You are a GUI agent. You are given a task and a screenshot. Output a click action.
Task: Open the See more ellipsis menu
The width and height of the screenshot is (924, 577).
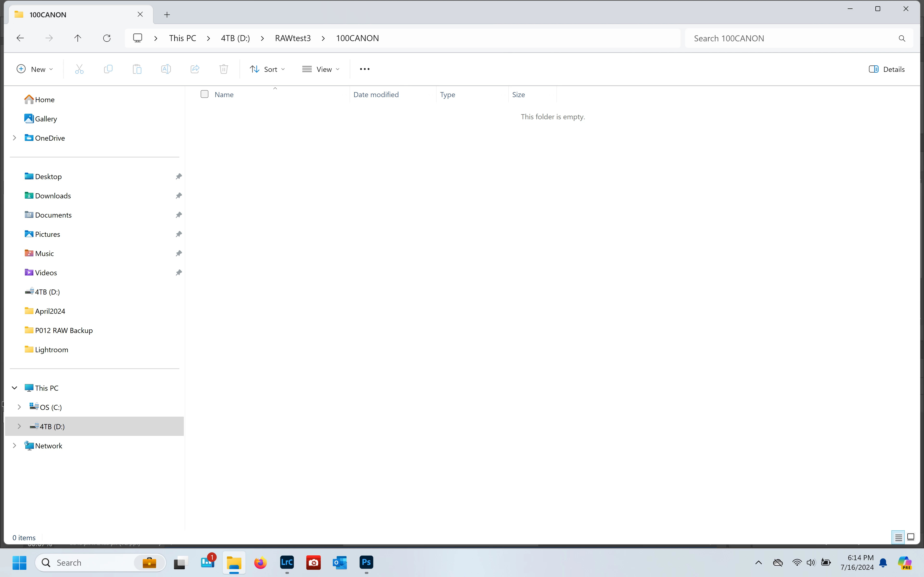pos(364,69)
